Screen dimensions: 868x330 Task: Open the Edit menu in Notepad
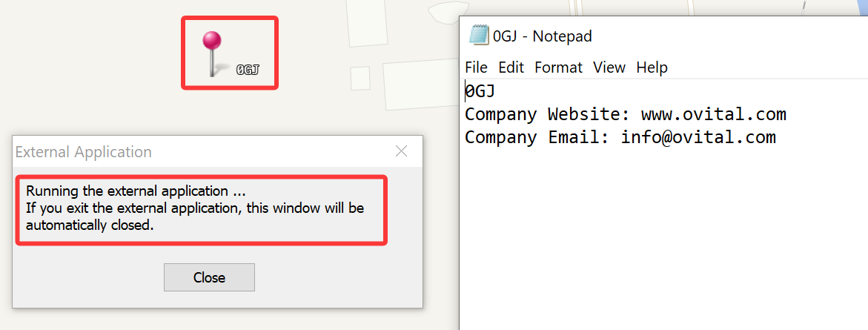[x=511, y=67]
